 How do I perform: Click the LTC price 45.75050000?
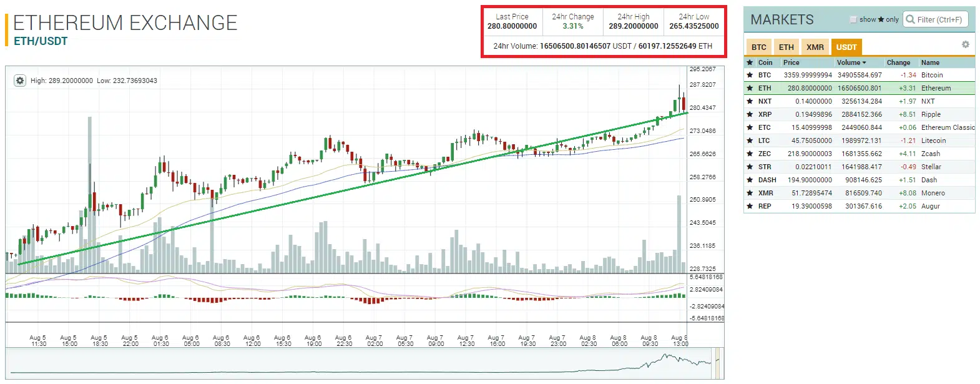[811, 140]
